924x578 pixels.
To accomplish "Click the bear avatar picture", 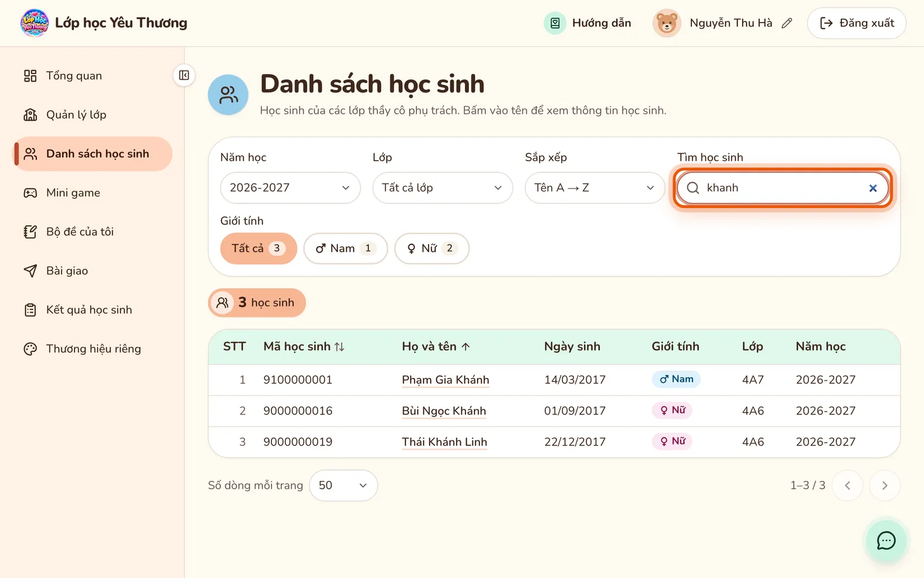I will [x=667, y=23].
